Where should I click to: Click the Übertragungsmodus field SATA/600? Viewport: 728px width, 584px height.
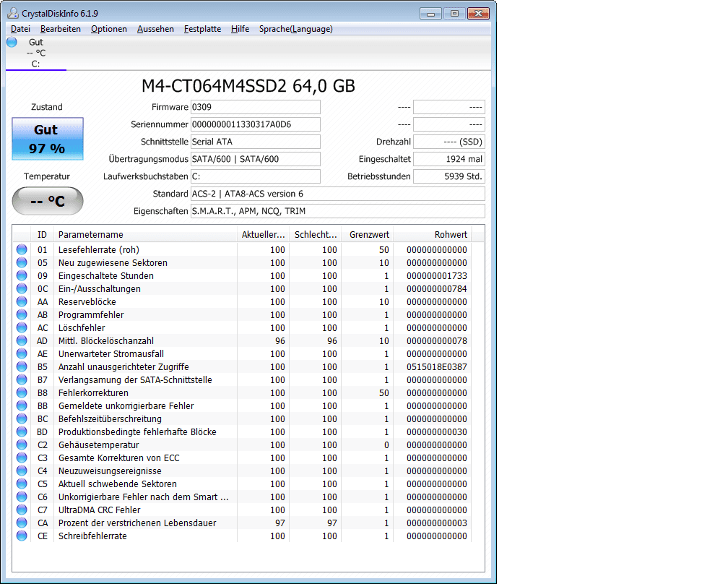tap(256, 159)
